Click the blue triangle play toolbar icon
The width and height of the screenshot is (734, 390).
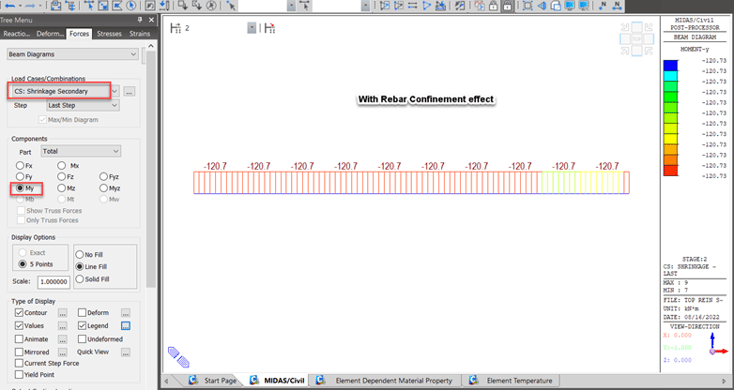(426, 6)
